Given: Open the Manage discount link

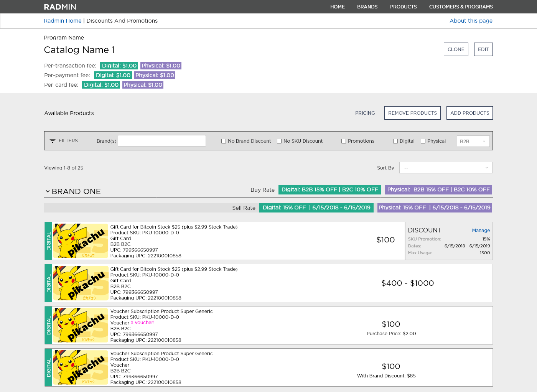Looking at the screenshot, I should [481, 231].
